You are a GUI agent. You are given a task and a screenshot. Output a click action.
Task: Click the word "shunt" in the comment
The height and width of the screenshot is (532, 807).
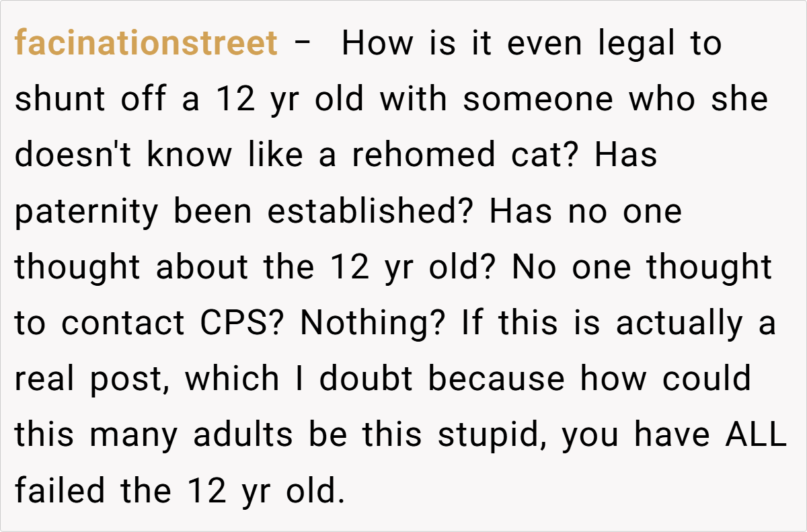[61, 100]
